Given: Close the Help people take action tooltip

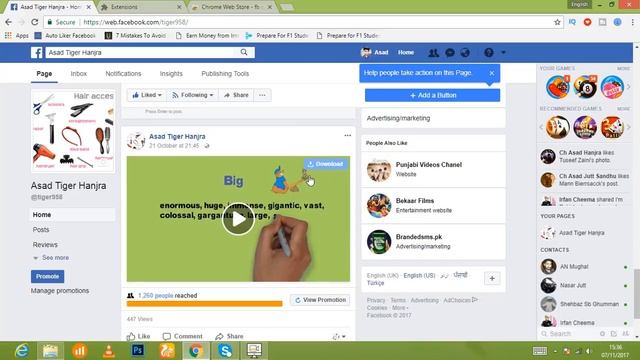Looking at the screenshot, I should pos(492,73).
